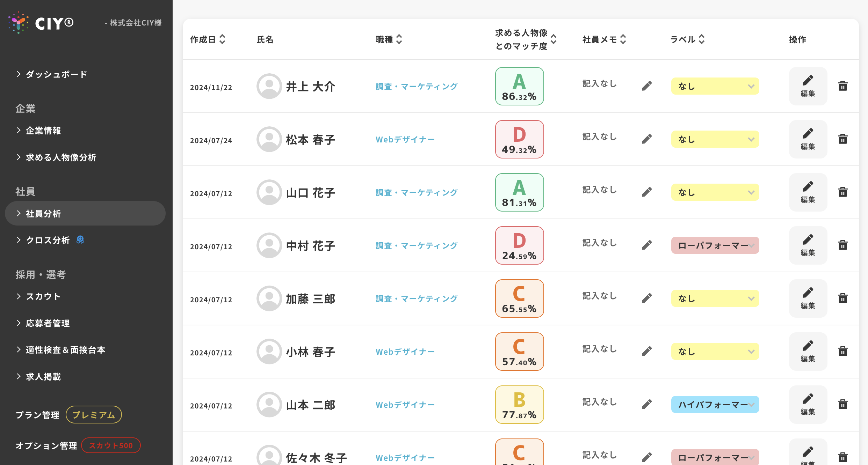Click the A 86.32% match score badge
The height and width of the screenshot is (465, 868).
click(519, 86)
